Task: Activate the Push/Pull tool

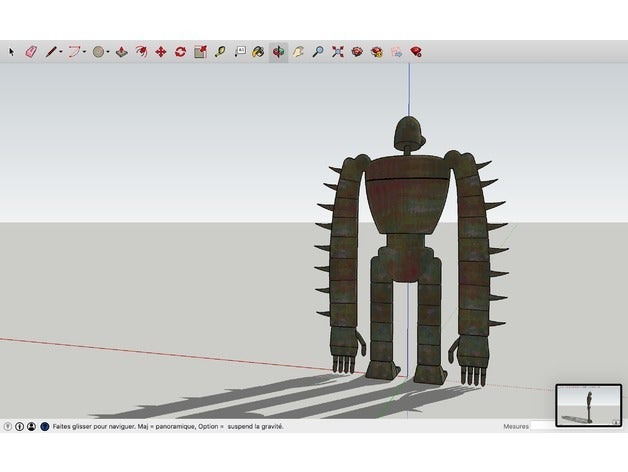Action: (121, 51)
